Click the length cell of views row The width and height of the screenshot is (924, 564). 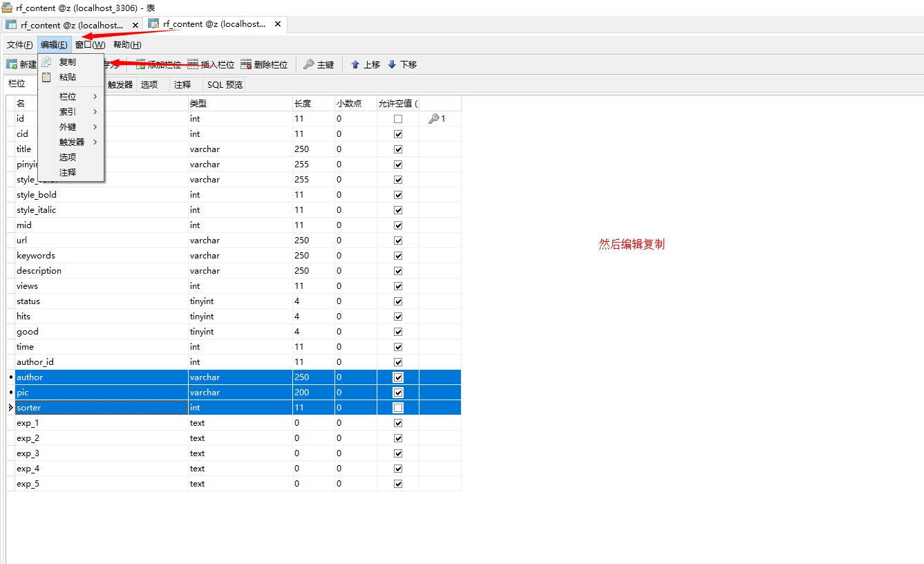click(x=313, y=286)
